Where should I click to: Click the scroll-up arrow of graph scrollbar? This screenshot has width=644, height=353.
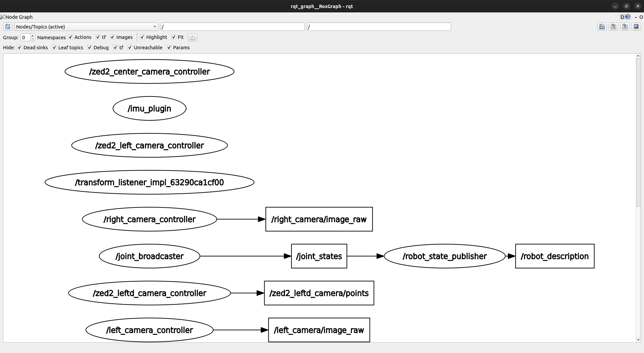coord(638,56)
